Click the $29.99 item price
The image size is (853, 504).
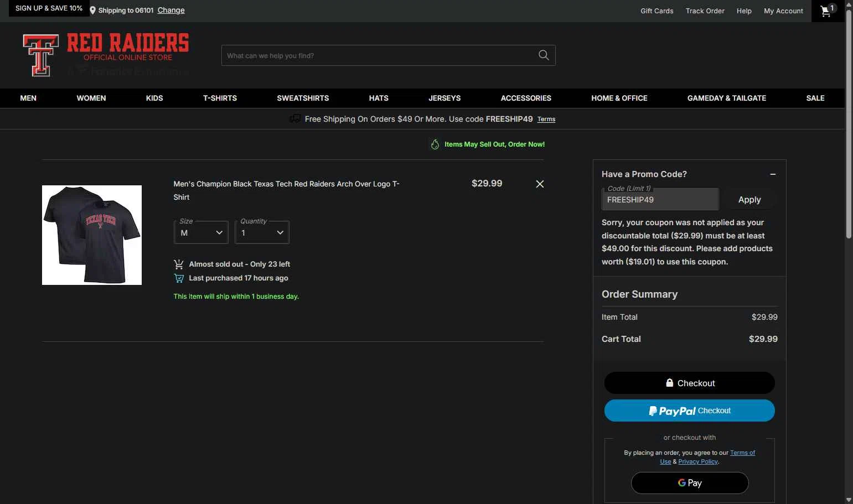(487, 184)
